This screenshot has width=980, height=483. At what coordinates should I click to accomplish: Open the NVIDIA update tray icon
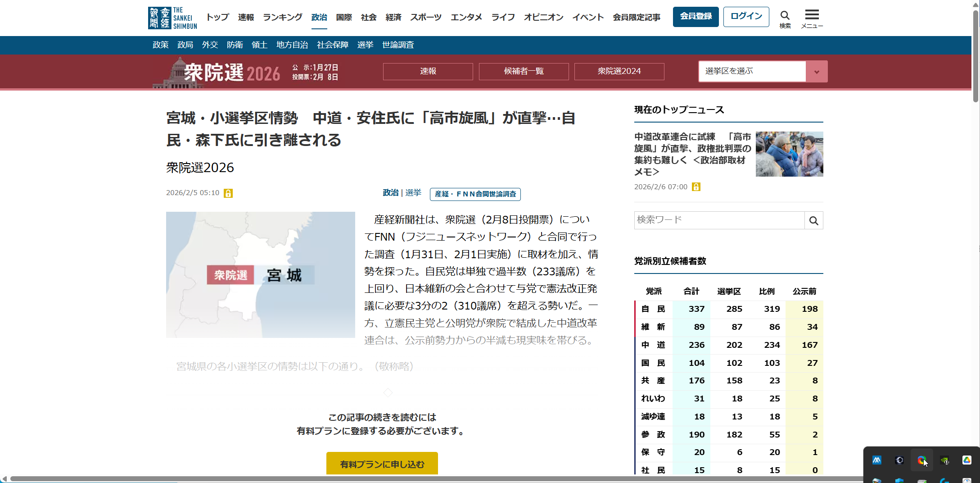point(944,460)
